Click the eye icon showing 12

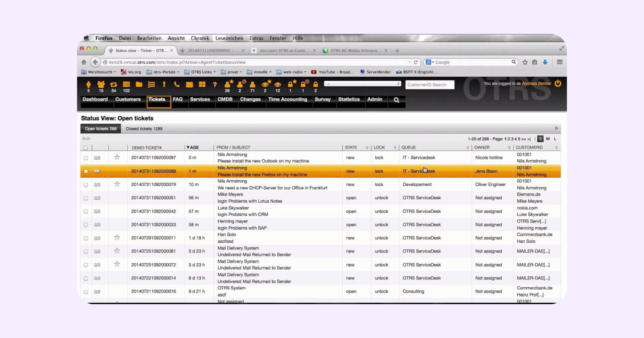coord(278,85)
